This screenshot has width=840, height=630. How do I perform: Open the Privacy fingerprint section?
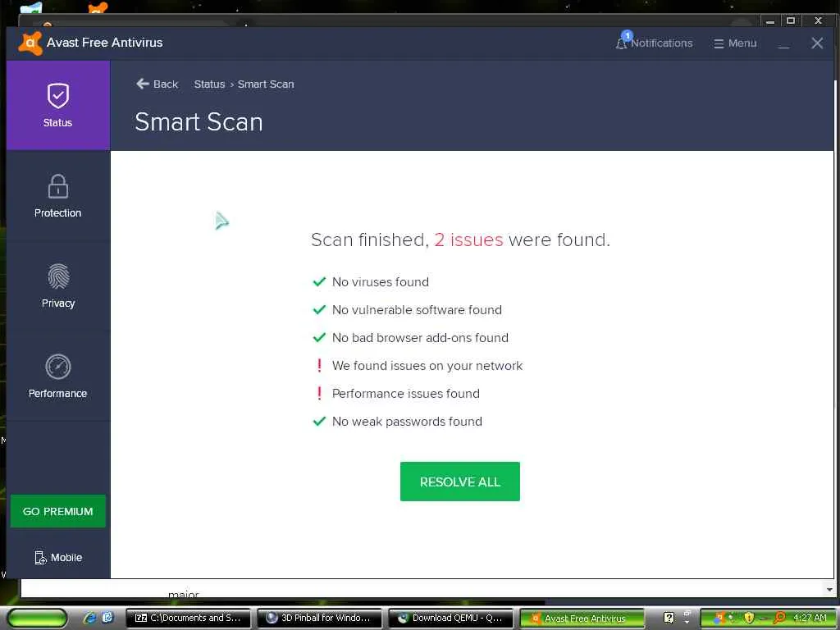click(58, 286)
